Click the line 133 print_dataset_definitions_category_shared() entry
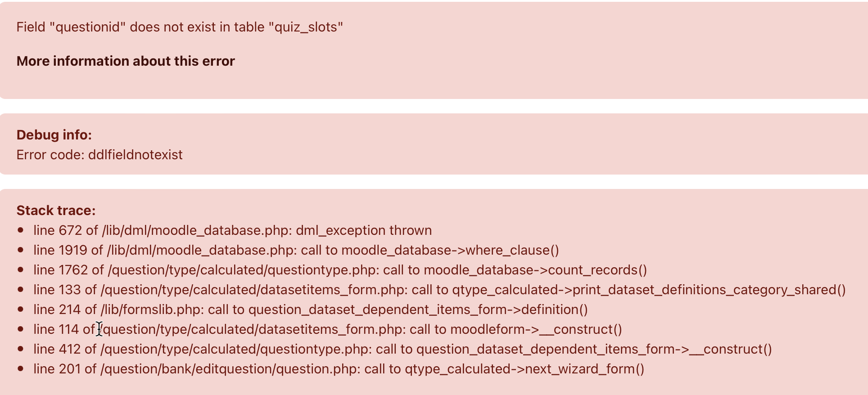 click(439, 290)
